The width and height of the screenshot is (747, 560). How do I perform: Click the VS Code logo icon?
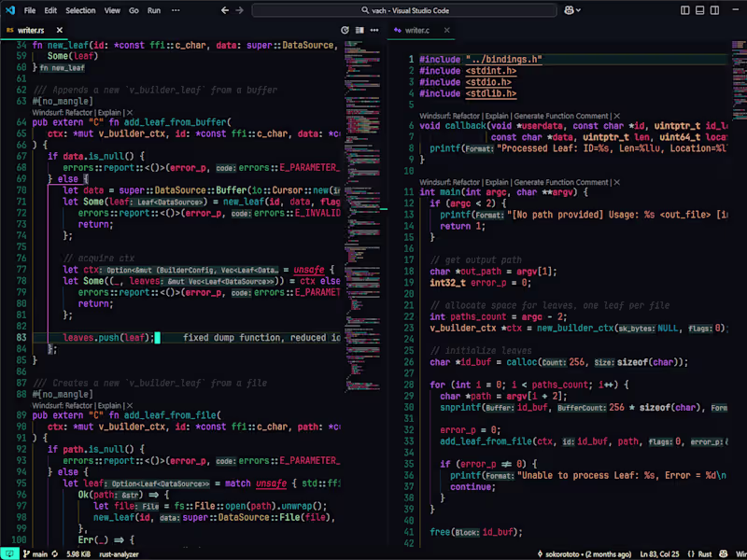[x=8, y=10]
